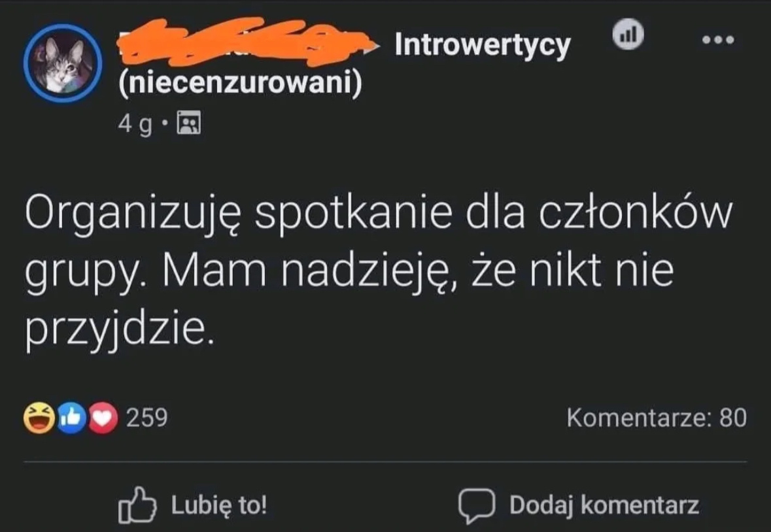Screen dimensions: 771x532
Task: Click the thumbs-up outline icon beside Lubię to!
Action: point(137,506)
